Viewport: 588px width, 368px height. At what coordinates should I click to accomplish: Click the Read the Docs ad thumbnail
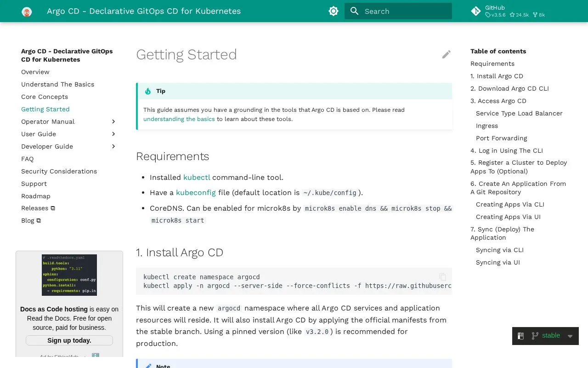pos(69,275)
